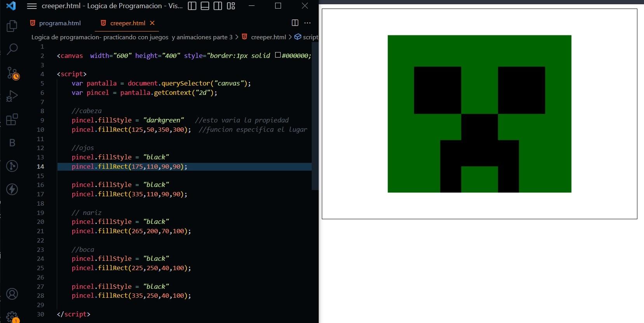Click text 'pincel.fillRect(175,110,90,90);'
The width and height of the screenshot is (644, 323).
click(129, 166)
